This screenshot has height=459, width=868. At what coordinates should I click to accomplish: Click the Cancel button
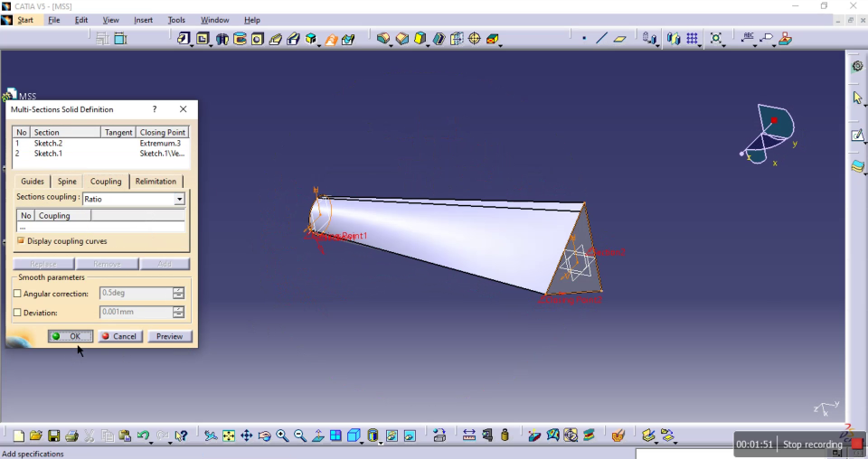119,336
